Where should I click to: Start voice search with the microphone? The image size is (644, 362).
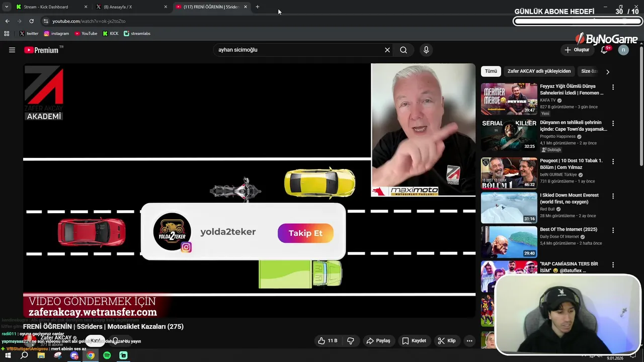pyautogui.click(x=426, y=50)
